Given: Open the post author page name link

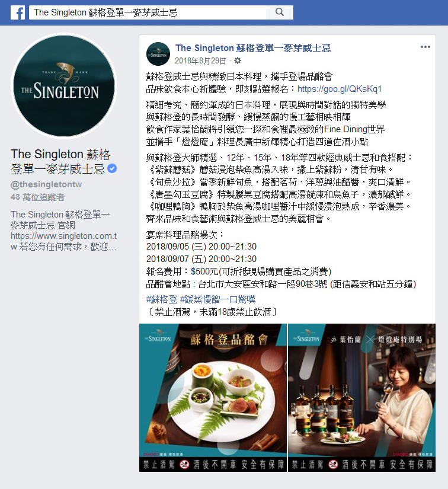Looking at the screenshot, I should pyautogui.click(x=253, y=48).
